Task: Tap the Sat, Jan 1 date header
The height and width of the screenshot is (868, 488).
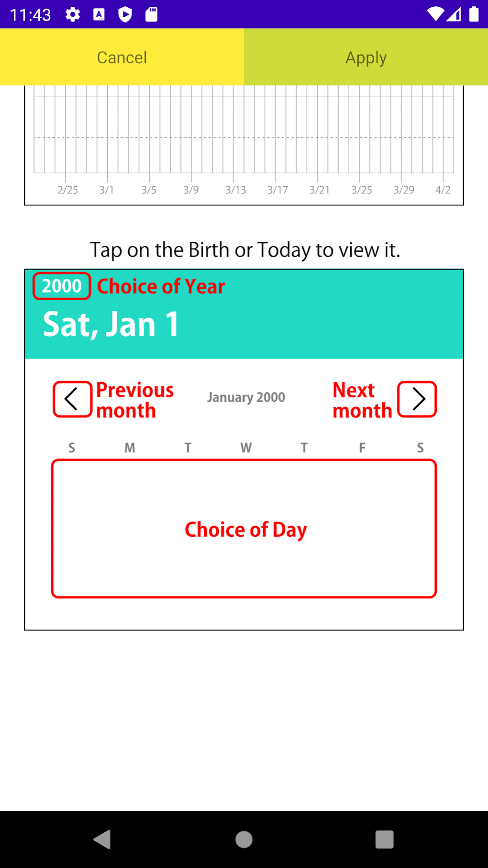Action: coord(111,325)
